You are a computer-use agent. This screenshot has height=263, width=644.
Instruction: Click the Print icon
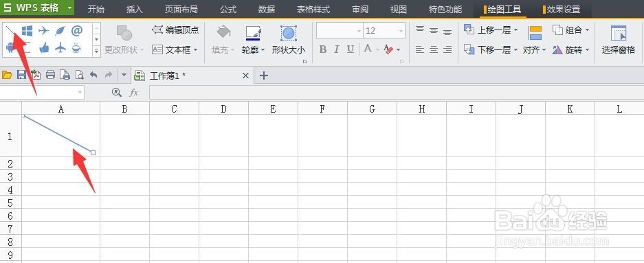(x=50, y=75)
